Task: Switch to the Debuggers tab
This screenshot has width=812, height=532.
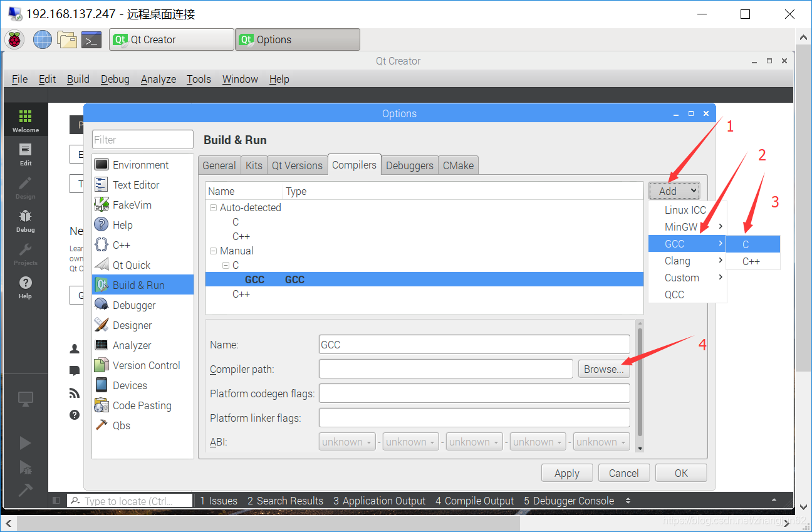Action: pos(409,165)
